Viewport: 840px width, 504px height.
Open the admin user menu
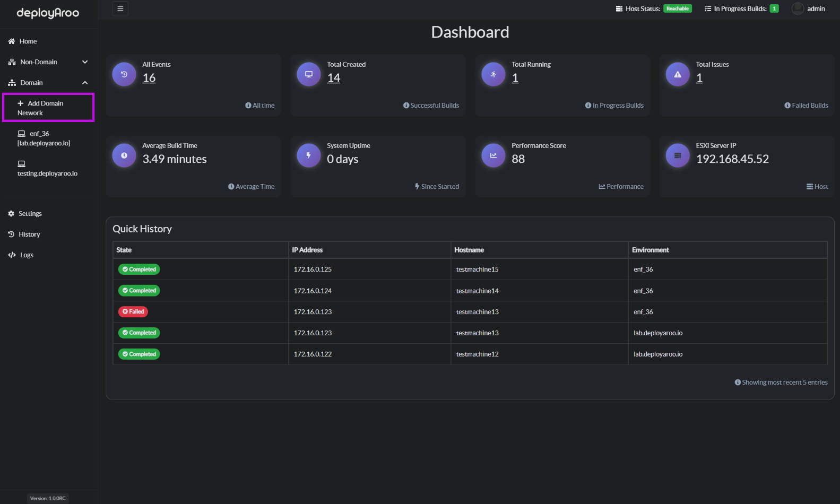point(809,8)
